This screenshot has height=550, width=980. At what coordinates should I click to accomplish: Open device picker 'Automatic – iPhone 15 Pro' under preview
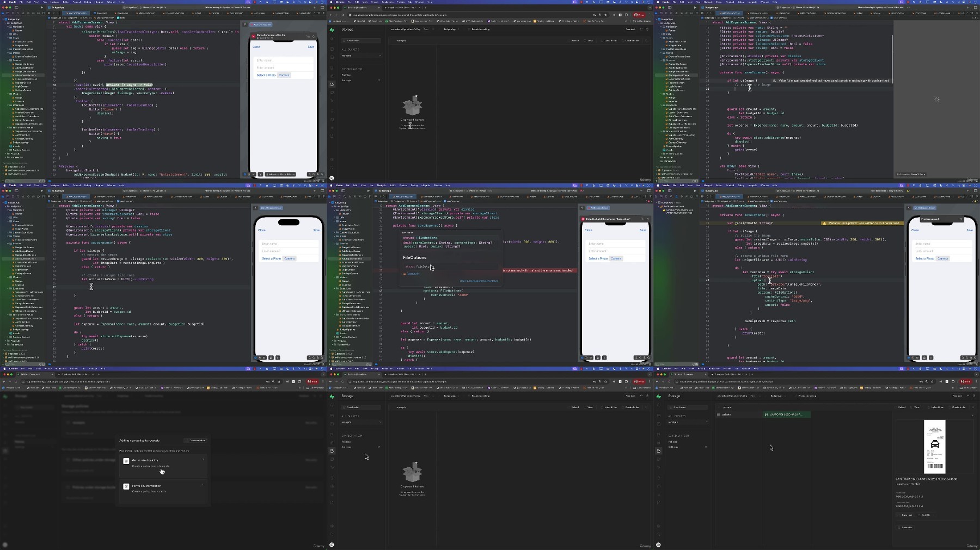[x=280, y=174]
